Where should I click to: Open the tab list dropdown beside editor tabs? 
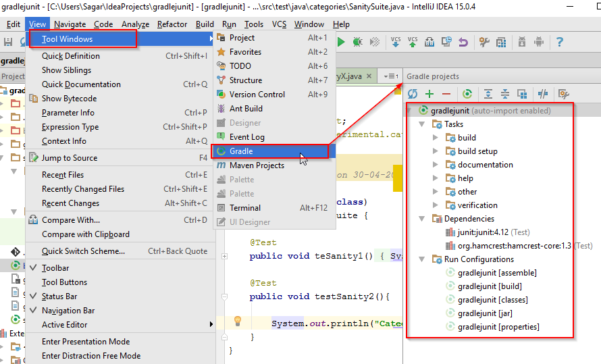pos(391,76)
